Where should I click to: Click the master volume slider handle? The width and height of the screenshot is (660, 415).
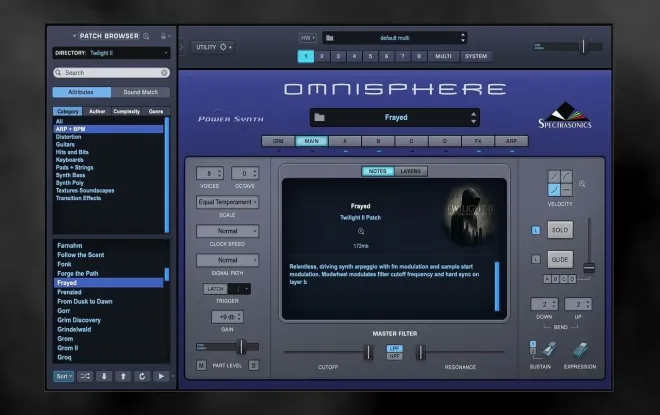[583, 46]
